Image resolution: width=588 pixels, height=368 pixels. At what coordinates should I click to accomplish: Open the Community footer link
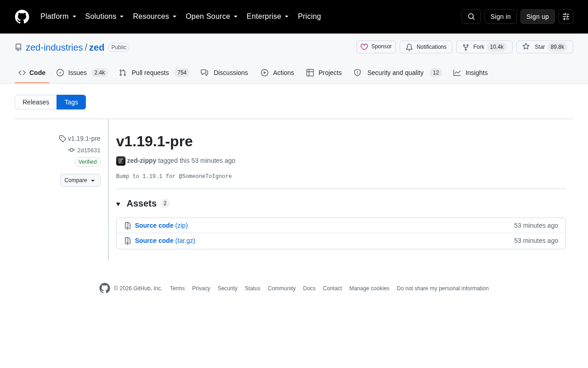click(282, 288)
